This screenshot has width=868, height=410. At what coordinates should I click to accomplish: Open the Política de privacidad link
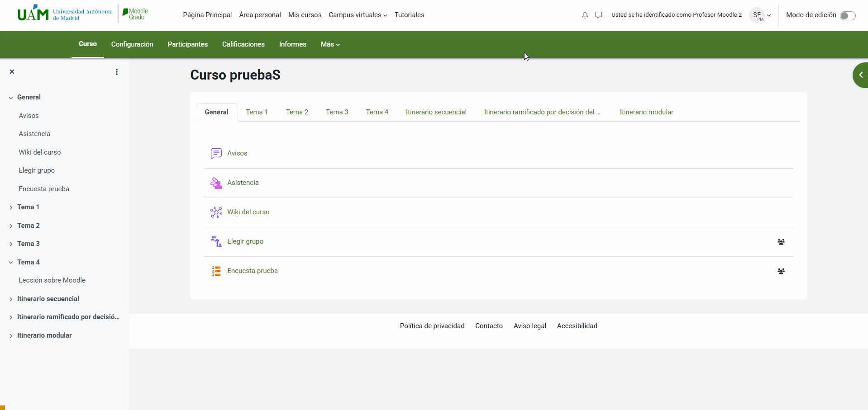(432, 325)
